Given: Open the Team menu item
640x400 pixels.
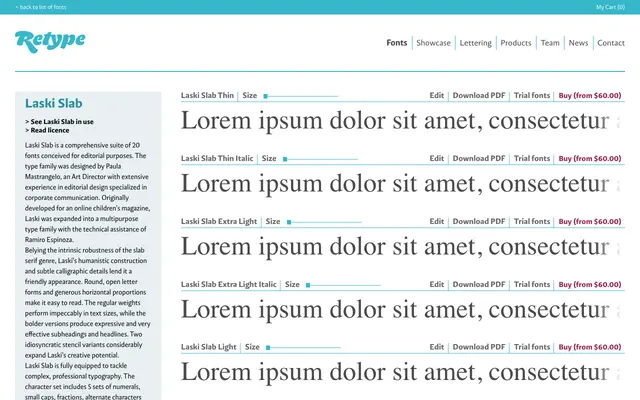Looking at the screenshot, I should coord(550,43).
